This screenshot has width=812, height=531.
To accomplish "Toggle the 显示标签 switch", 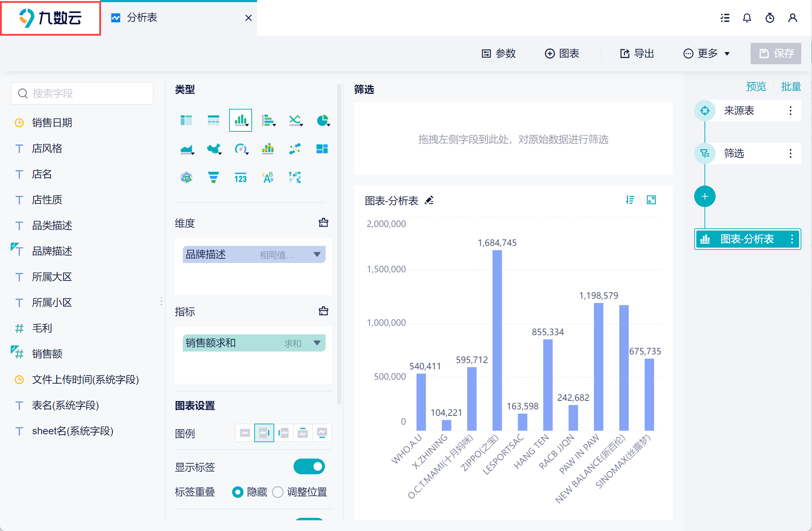I will 309,466.
